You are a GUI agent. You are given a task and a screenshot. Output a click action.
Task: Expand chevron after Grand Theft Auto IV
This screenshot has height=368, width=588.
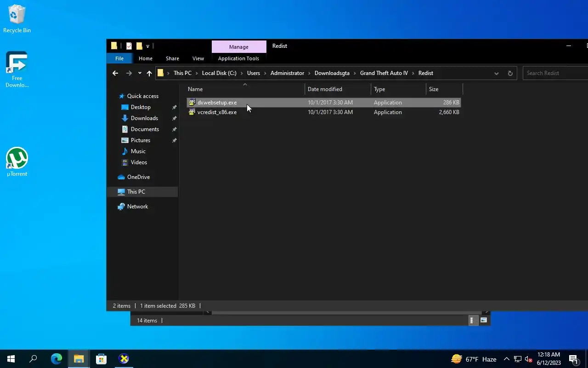(x=413, y=73)
